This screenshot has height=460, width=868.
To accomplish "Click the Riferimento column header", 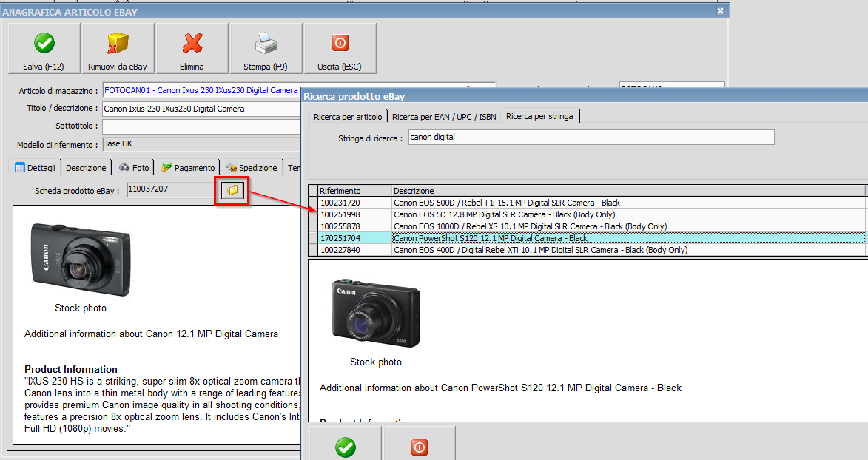I will tap(355, 191).
